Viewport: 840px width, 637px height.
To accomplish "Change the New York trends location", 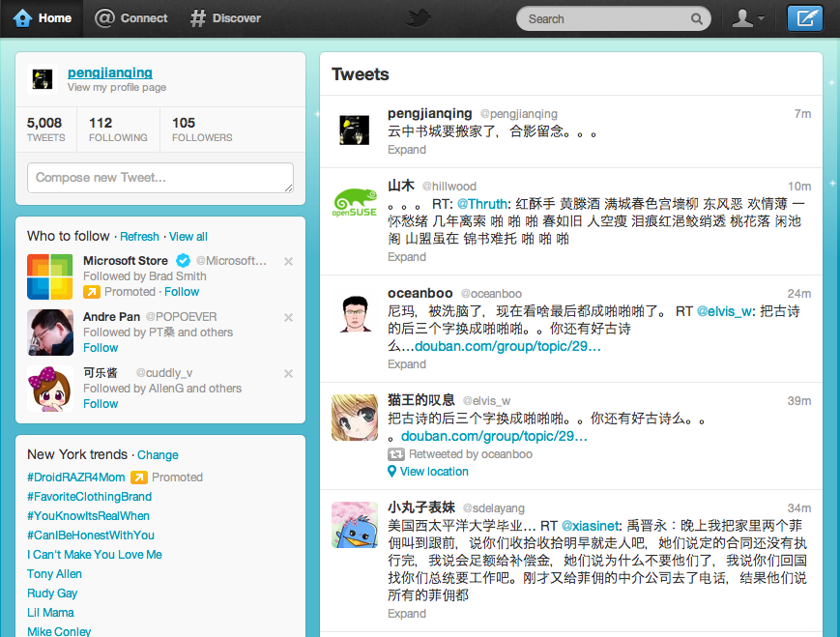I will [158, 455].
